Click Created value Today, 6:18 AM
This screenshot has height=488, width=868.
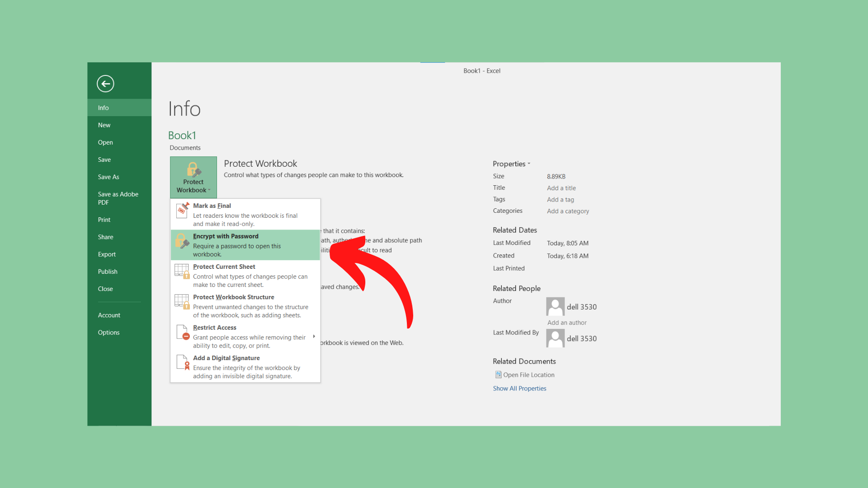pyautogui.click(x=567, y=256)
